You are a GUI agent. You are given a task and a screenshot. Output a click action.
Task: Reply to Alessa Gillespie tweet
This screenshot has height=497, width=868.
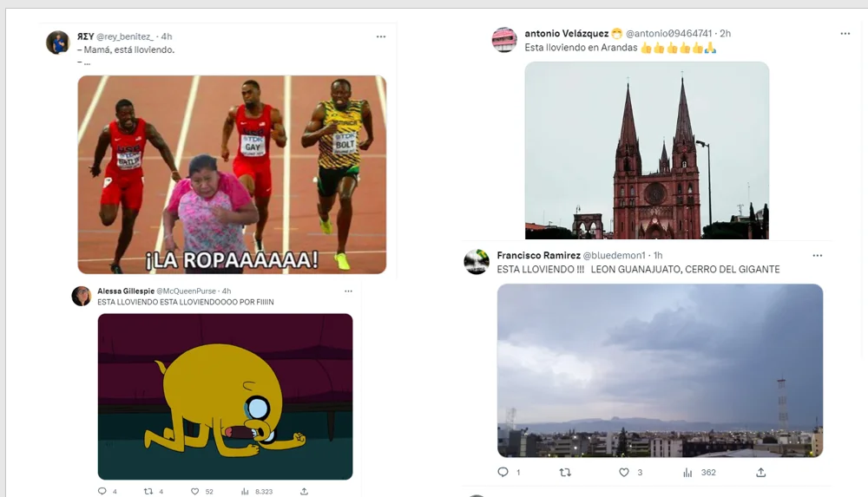[x=102, y=491]
